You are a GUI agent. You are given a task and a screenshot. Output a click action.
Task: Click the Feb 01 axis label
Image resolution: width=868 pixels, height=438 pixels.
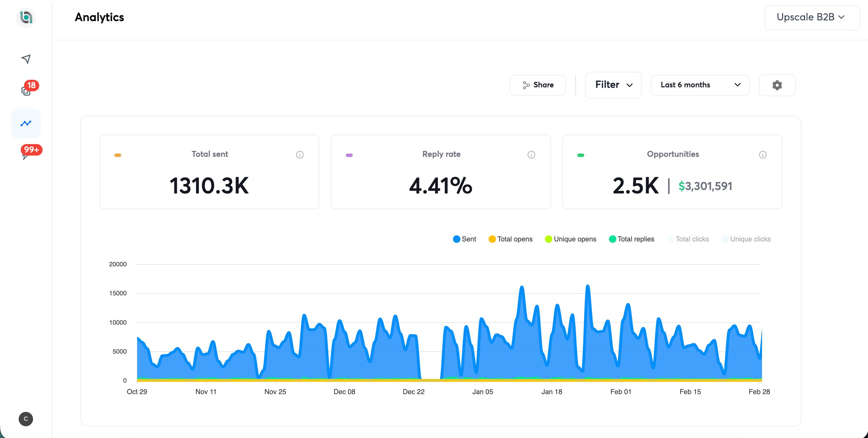(x=621, y=392)
